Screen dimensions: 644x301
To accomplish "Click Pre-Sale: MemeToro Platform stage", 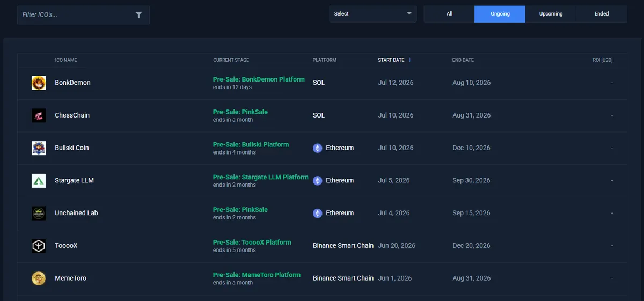I will pos(257,275).
